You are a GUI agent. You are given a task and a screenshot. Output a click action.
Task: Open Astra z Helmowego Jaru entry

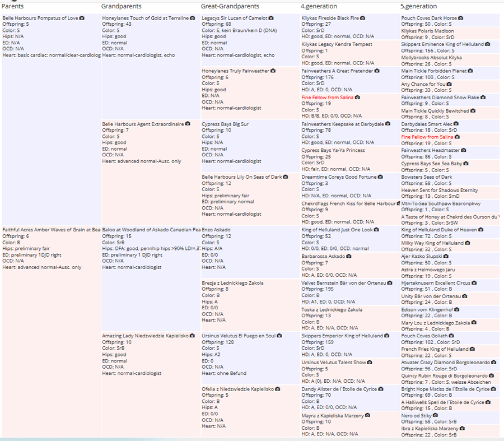428,270
